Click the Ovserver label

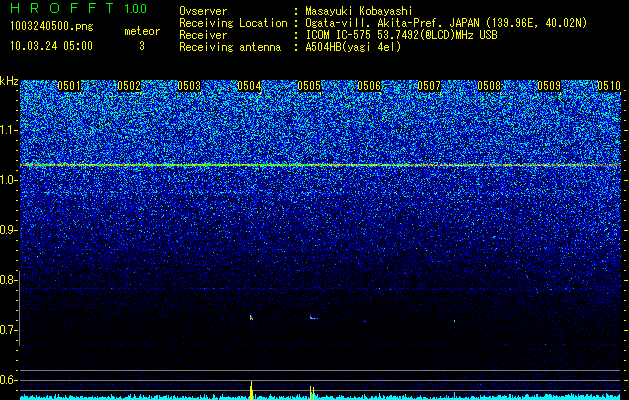(x=203, y=11)
